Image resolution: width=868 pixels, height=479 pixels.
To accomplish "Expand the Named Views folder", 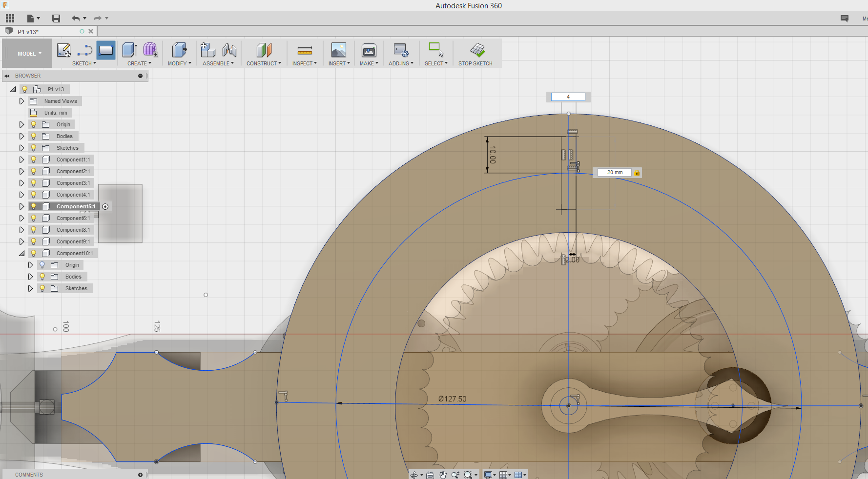I will pos(21,101).
